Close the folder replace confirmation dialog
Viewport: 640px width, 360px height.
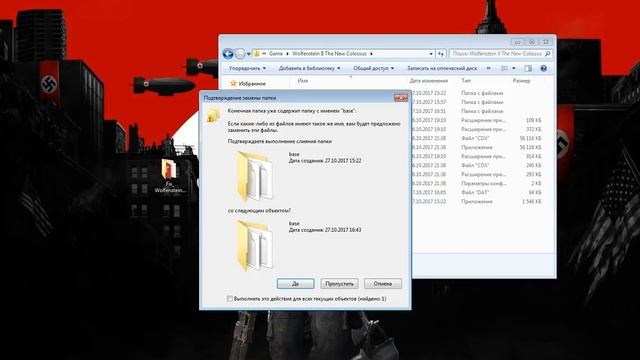point(401,98)
